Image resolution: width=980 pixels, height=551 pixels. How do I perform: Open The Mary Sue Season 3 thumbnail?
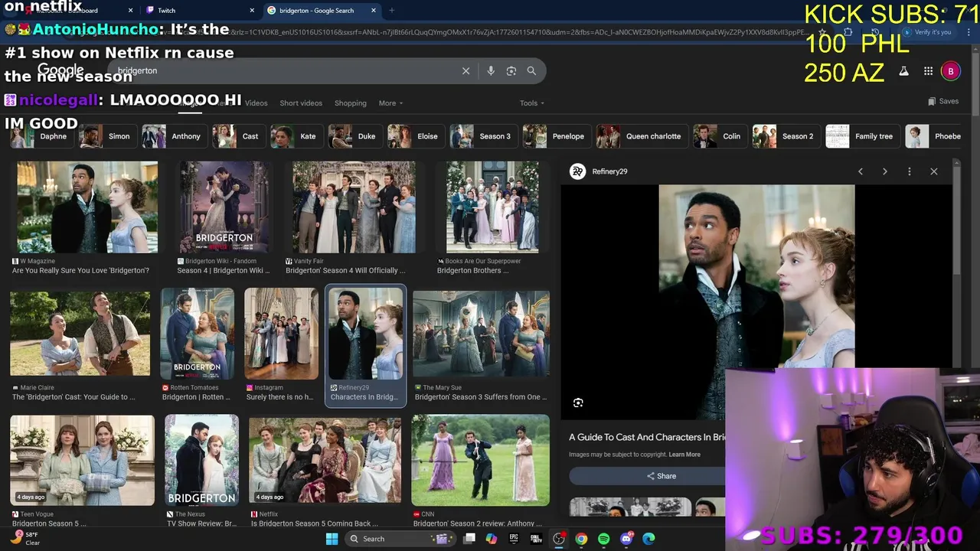point(481,334)
